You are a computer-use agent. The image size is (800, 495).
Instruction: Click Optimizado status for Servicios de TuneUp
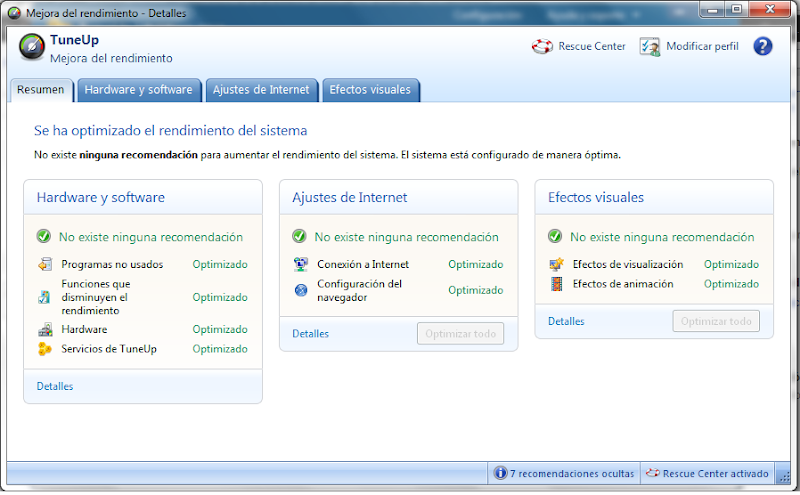[220, 349]
